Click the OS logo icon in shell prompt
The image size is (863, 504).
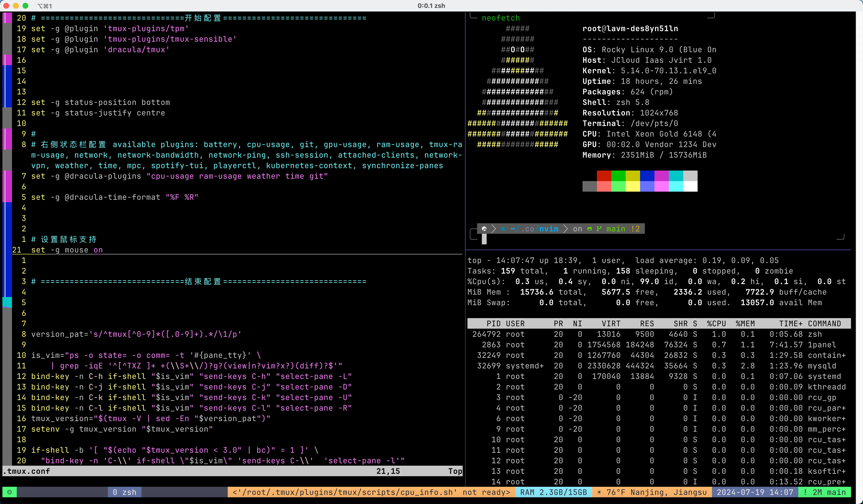pos(484,229)
